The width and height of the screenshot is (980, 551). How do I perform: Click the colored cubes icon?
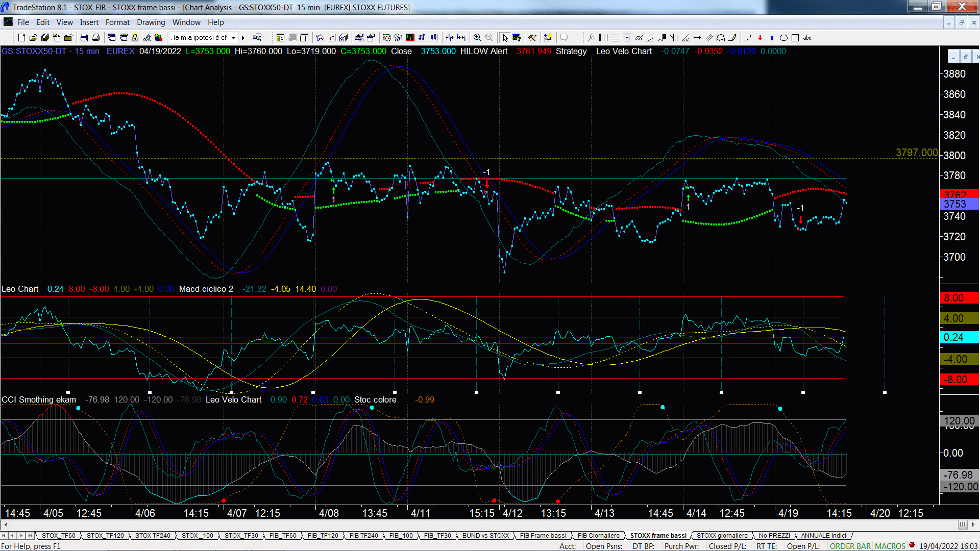point(158,38)
